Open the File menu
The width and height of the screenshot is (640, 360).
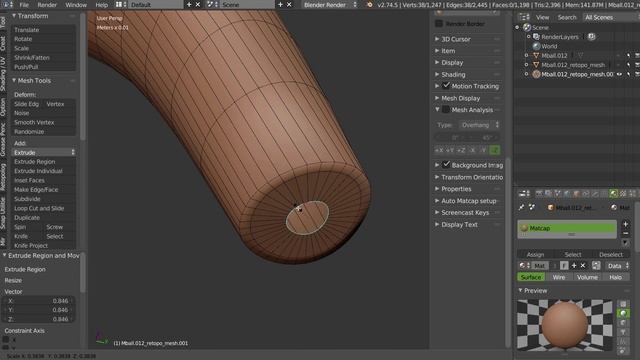pos(24,5)
